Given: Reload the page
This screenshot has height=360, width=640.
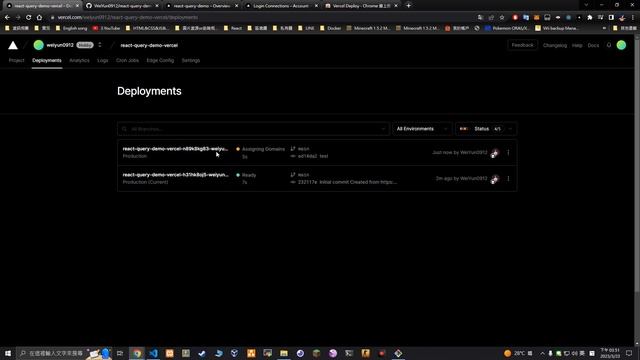Looking at the screenshot, I should pos(29,18).
